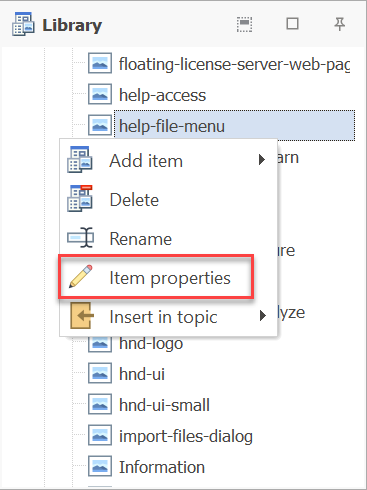367x490 pixels.
Task: Click the Delete icon in context menu
Action: [x=80, y=199]
